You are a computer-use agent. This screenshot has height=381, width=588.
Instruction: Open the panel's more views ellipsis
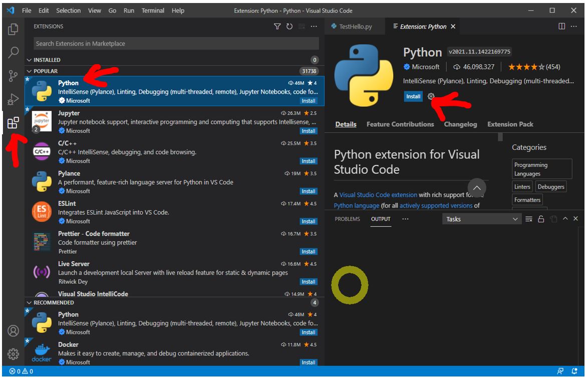pyautogui.click(x=405, y=219)
